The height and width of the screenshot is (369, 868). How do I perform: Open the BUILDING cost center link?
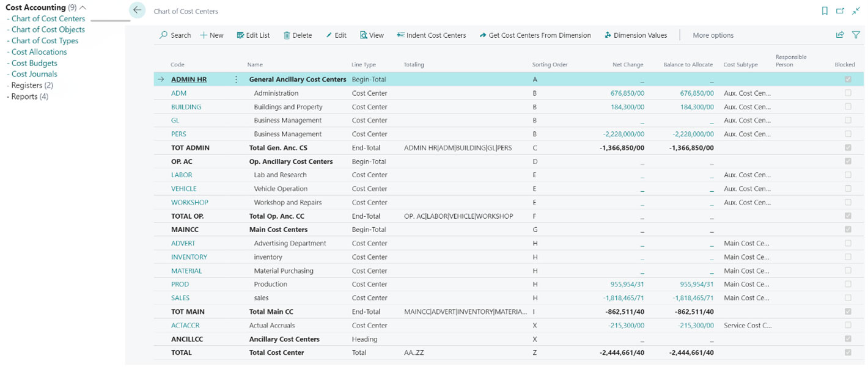(186, 107)
